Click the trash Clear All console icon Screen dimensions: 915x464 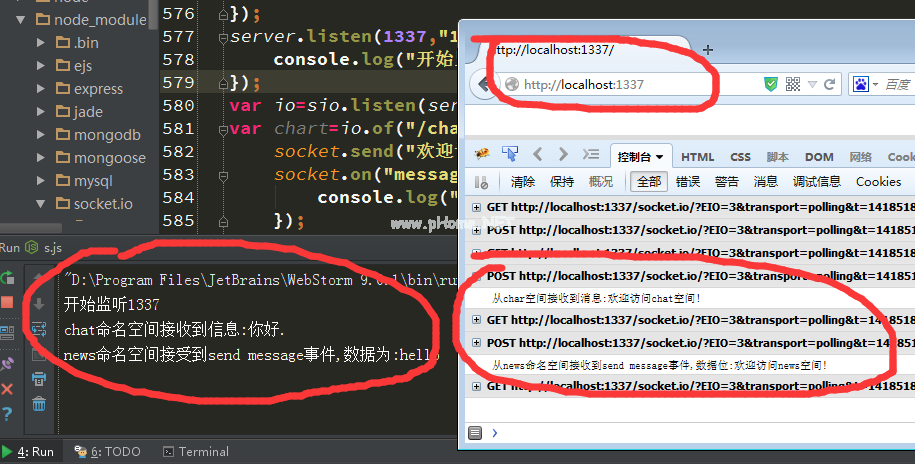coord(39,403)
